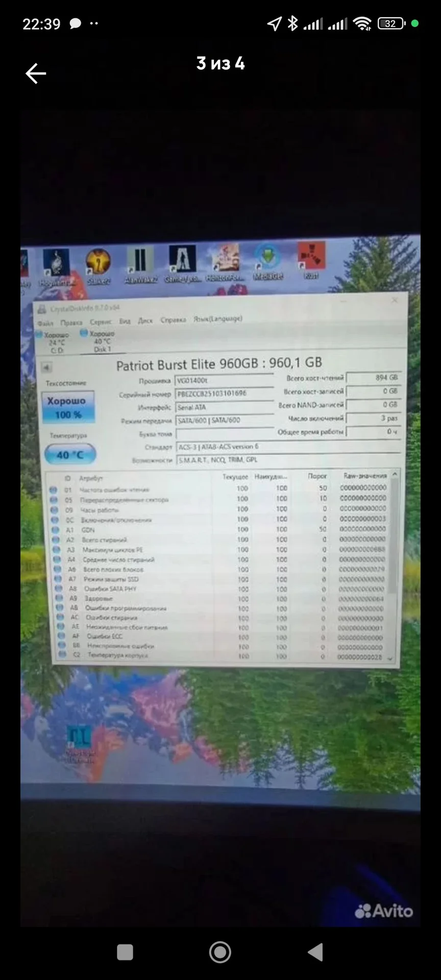Screen dimensions: 441x980
Task: Open the desktop shortcut left of Stalker2
Action: click(56, 267)
